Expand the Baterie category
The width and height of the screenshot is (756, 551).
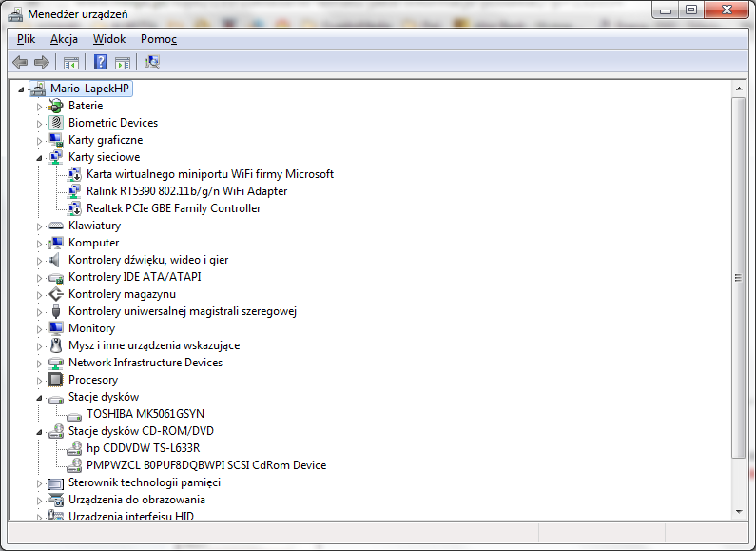tap(39, 107)
